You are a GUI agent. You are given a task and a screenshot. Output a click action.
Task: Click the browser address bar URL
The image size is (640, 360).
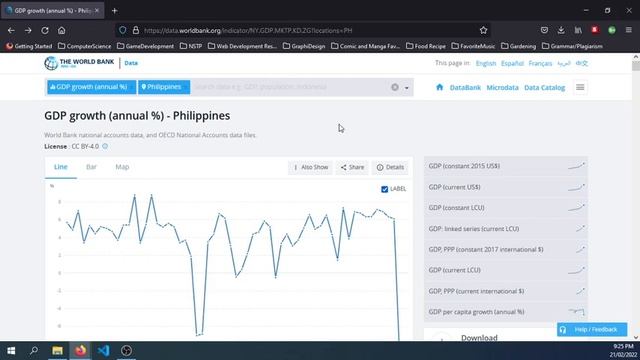tap(248, 31)
